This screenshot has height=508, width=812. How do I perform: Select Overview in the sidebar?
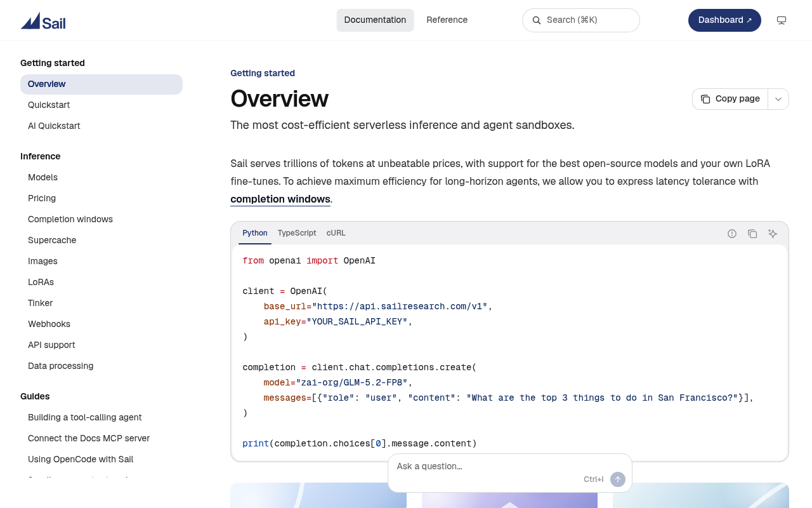(x=101, y=84)
